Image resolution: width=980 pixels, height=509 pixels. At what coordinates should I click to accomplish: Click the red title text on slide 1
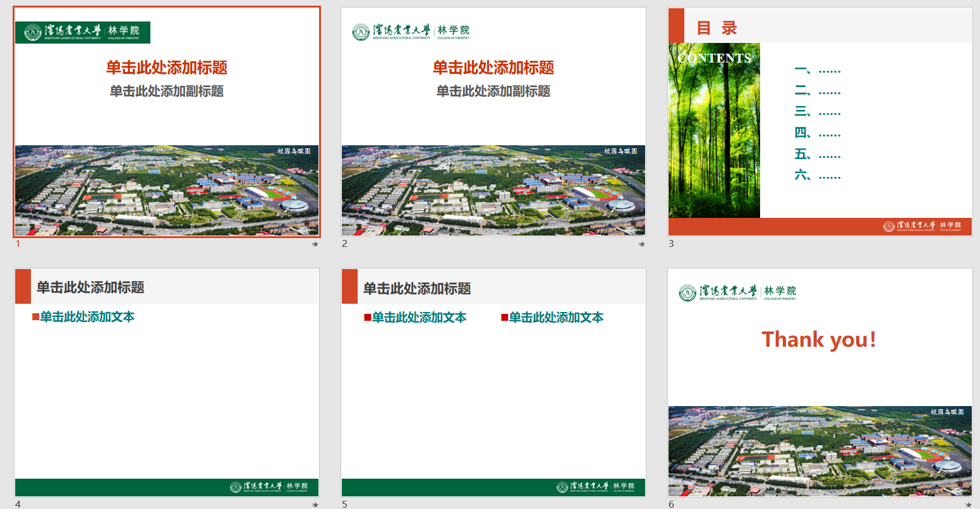pyautogui.click(x=167, y=68)
